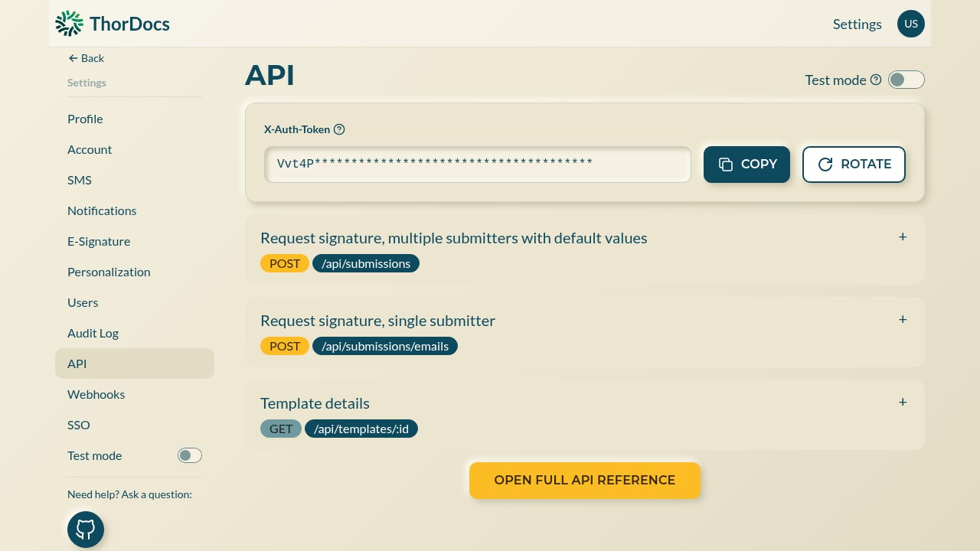Go back using the Back link

click(86, 58)
